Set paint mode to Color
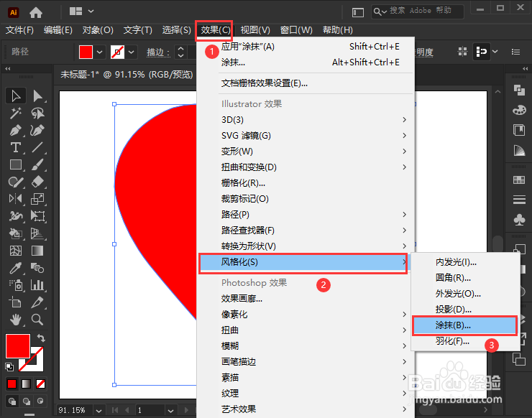 [12, 384]
